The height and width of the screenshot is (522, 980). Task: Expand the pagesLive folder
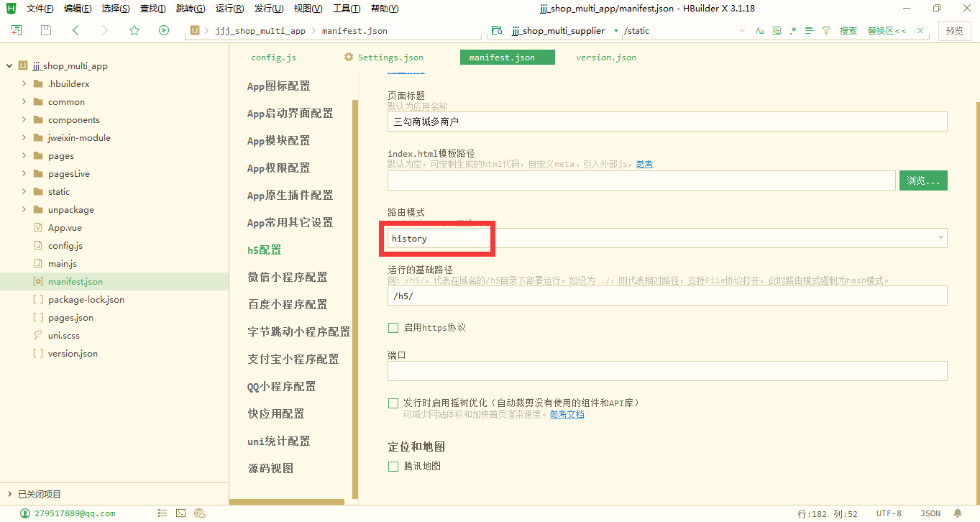(x=24, y=174)
